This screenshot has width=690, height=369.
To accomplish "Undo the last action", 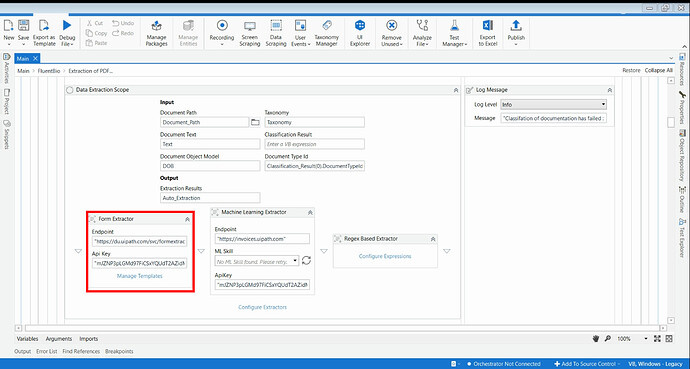I will (123, 23).
